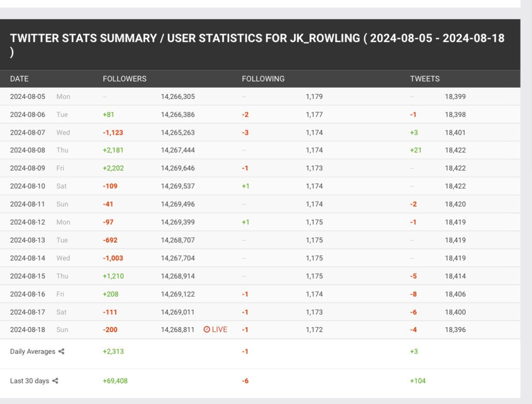Select follower total 14,268,811
532x404 pixels.
pyautogui.click(x=178, y=330)
